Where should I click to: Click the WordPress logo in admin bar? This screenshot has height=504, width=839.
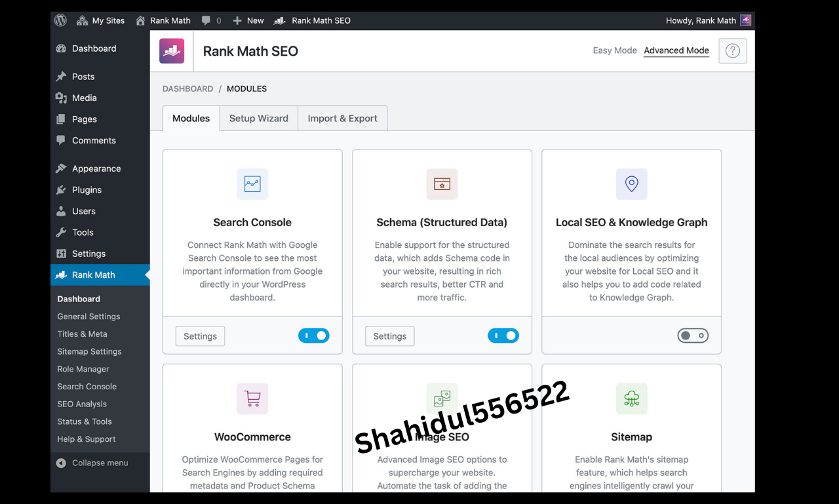click(x=60, y=20)
